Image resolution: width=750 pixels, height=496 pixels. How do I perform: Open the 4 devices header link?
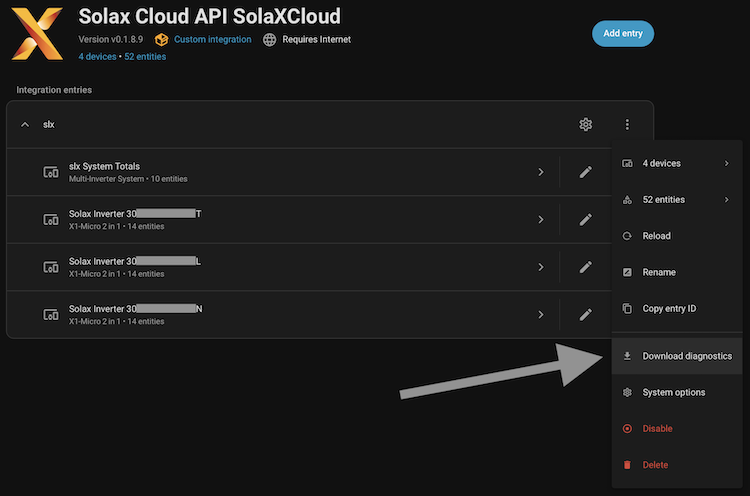[x=97, y=56]
